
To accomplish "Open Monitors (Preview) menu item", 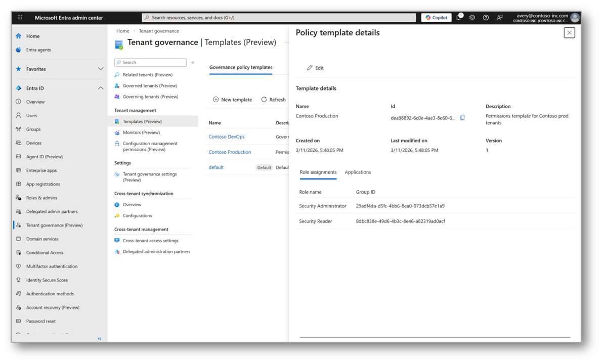I will pos(141,132).
